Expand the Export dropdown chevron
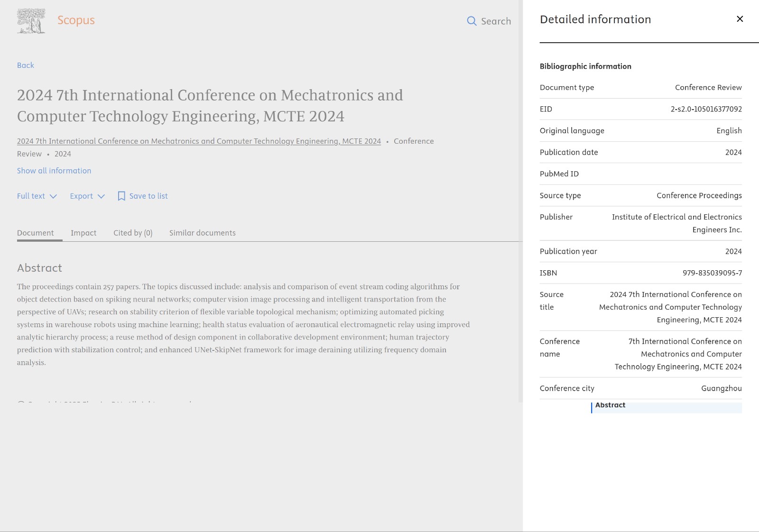Viewport: 759px width, 532px height. click(101, 196)
